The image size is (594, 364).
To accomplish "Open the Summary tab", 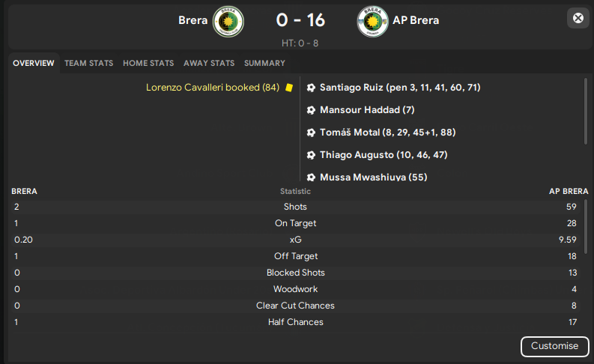I will tap(264, 63).
